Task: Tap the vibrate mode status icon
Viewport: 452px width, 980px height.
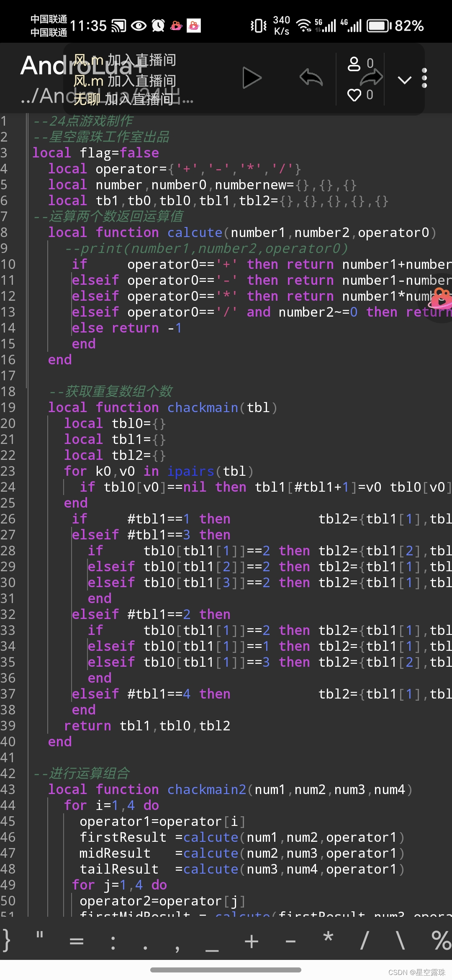Action: [x=258, y=26]
